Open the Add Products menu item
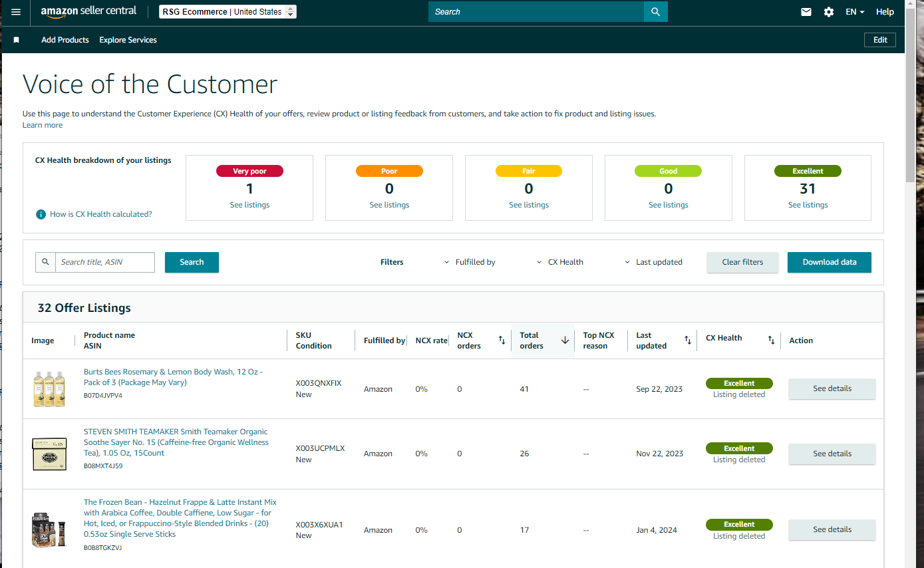The height and width of the screenshot is (568, 924). click(x=65, y=40)
